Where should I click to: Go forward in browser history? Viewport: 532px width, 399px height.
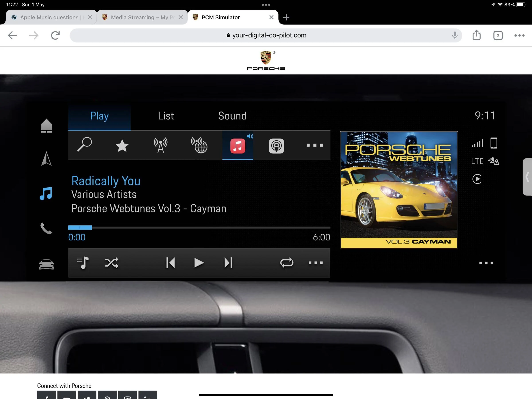(x=34, y=35)
